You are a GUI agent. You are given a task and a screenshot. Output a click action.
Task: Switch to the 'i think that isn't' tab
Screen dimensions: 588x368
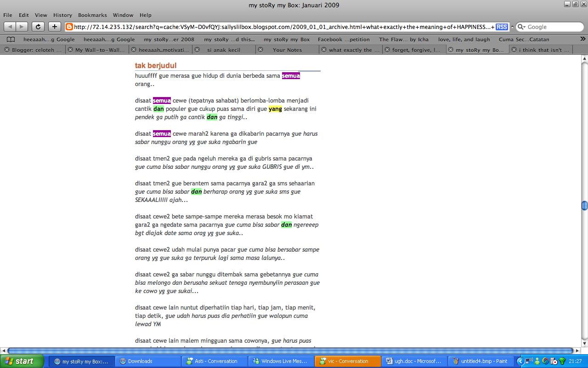click(541, 50)
